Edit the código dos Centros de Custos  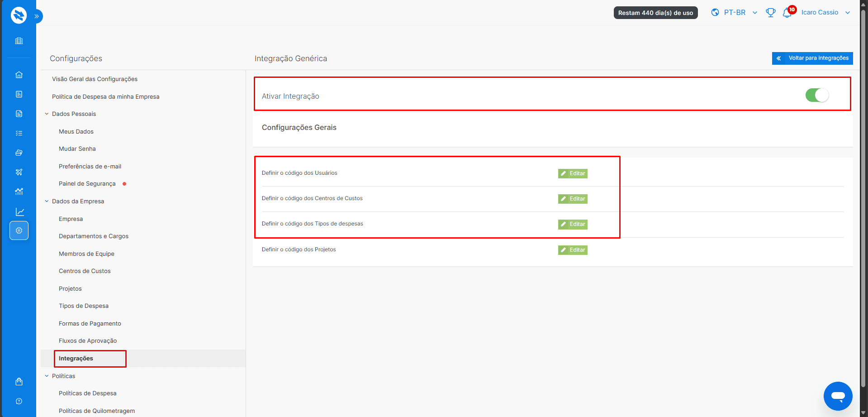pyautogui.click(x=573, y=199)
